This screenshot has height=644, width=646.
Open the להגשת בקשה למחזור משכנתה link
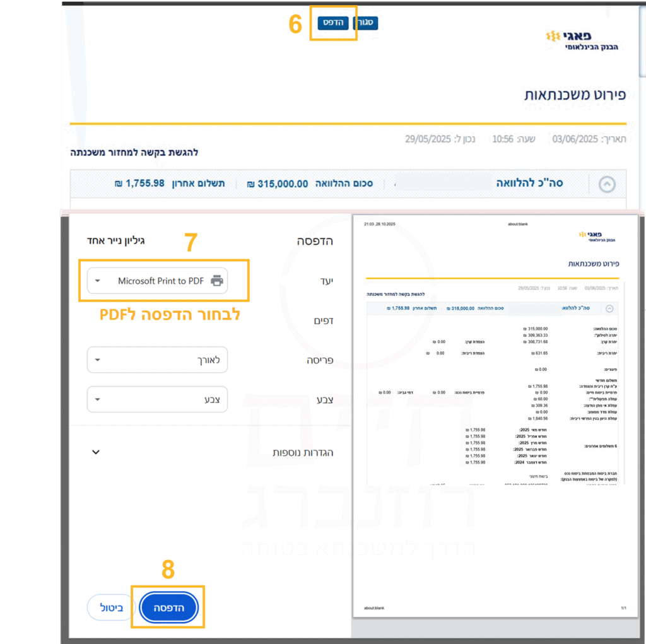click(134, 153)
